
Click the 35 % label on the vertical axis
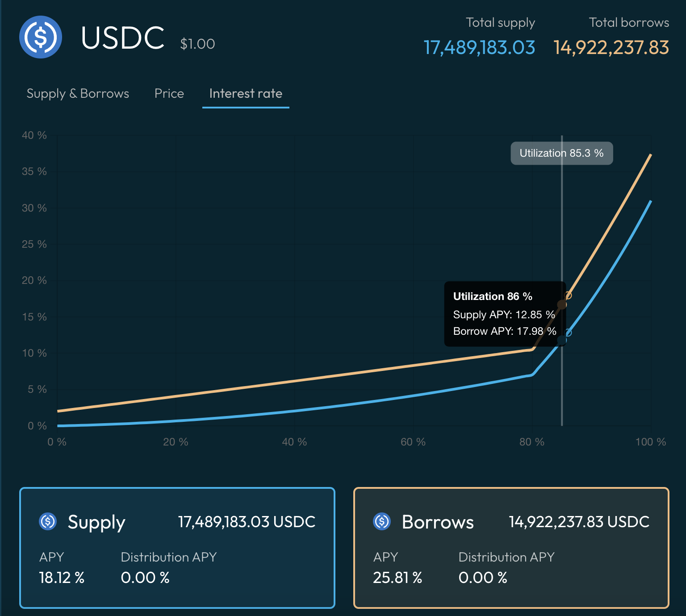tap(34, 171)
